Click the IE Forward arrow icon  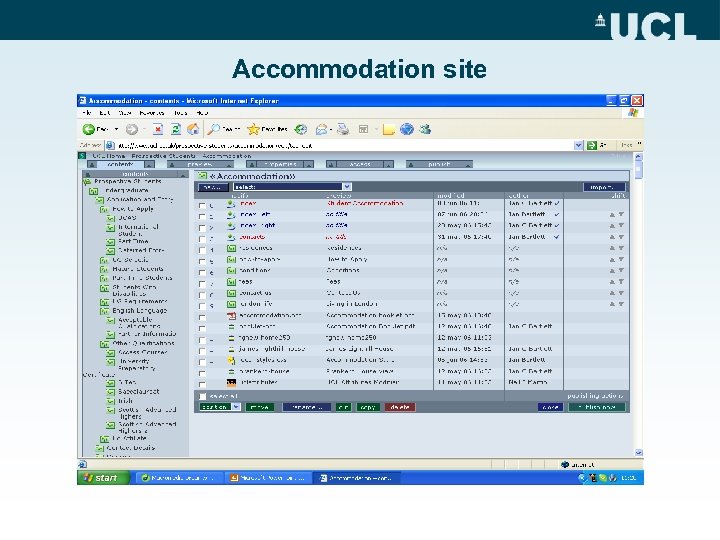(132, 129)
